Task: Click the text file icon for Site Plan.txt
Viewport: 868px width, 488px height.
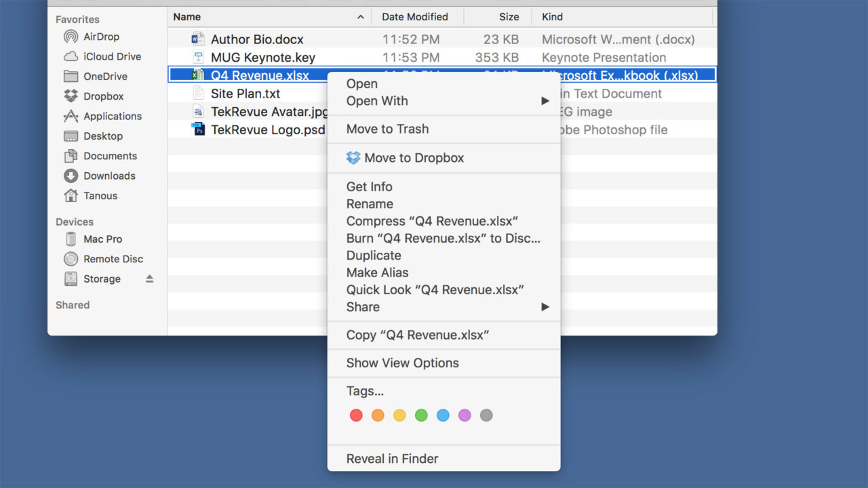Action: [198, 93]
